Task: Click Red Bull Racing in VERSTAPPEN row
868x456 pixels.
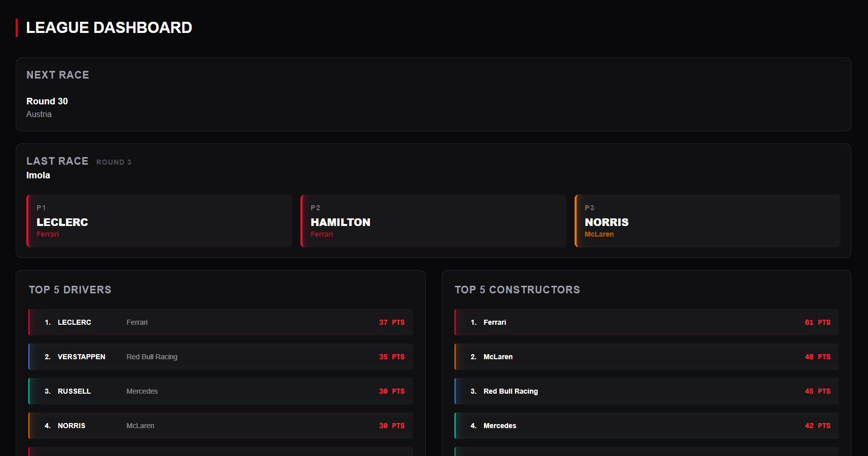Action: click(x=152, y=357)
